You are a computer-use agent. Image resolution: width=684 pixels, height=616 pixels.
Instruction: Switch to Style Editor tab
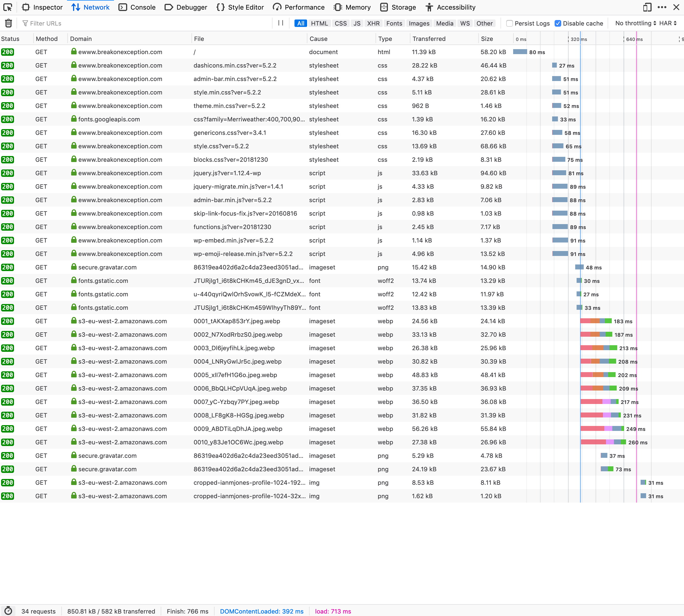pyautogui.click(x=240, y=7)
